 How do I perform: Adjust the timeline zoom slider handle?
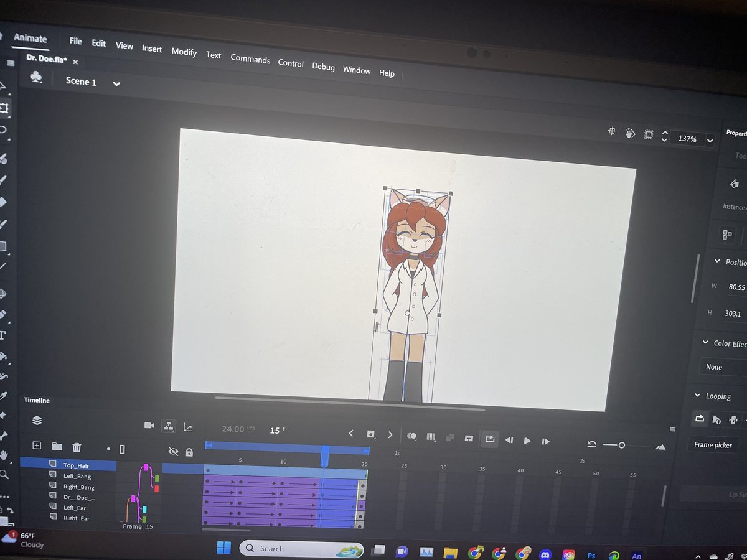[621, 445]
